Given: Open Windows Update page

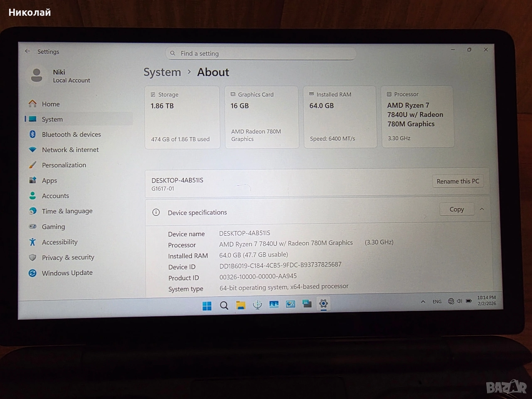Looking at the screenshot, I should [67, 273].
